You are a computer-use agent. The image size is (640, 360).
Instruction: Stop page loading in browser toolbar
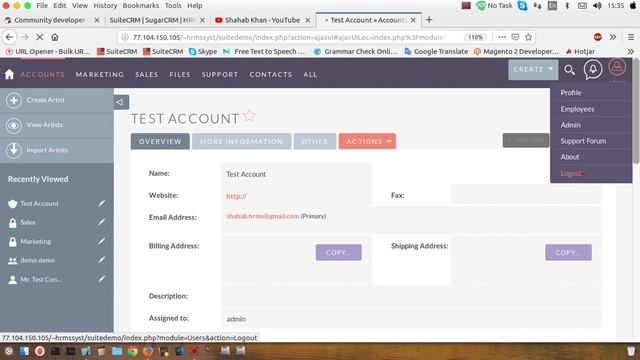coord(40,37)
